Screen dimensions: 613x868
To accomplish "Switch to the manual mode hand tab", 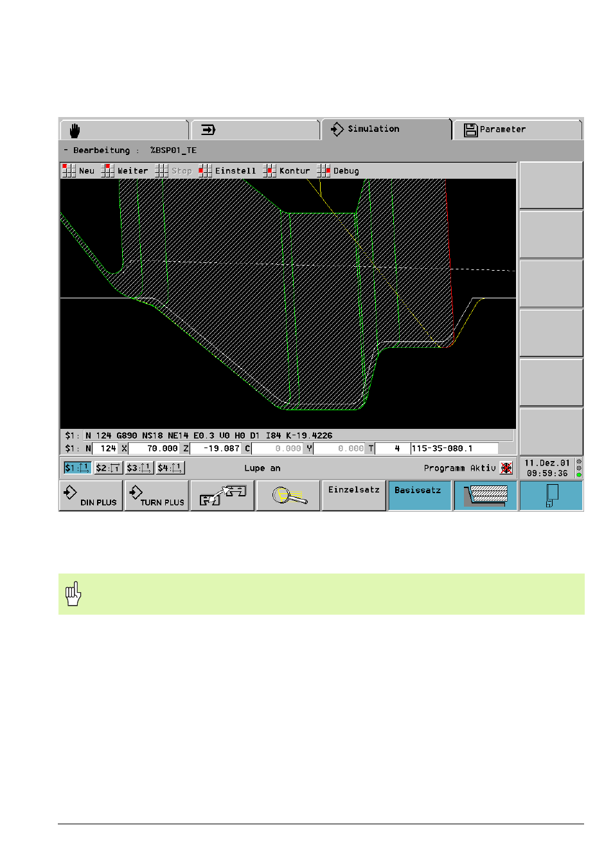I will [x=124, y=130].
